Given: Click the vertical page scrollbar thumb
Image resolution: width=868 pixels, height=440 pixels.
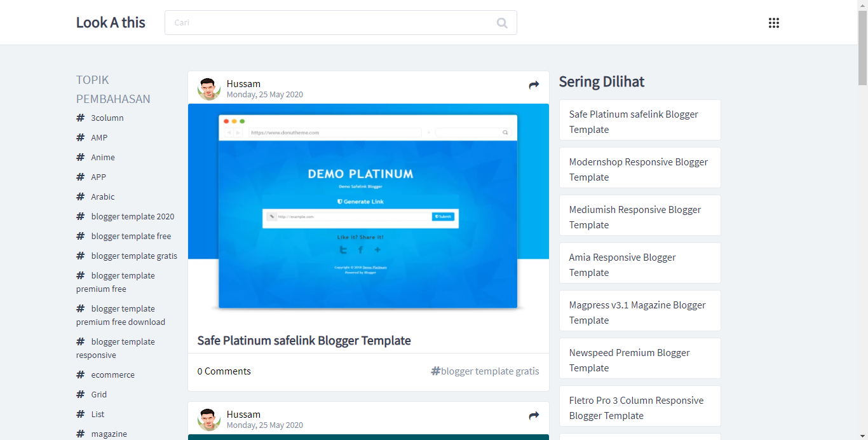Looking at the screenshot, I should (x=862, y=48).
